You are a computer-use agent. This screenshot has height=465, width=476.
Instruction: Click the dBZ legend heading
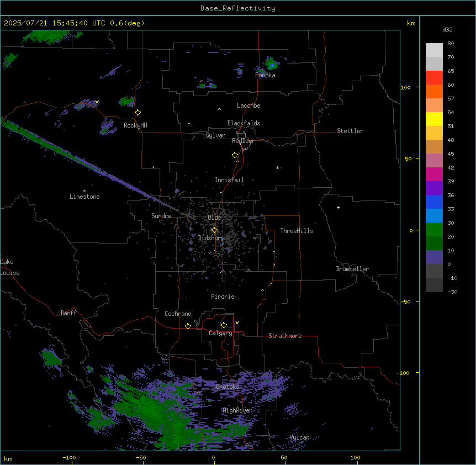coord(447,29)
